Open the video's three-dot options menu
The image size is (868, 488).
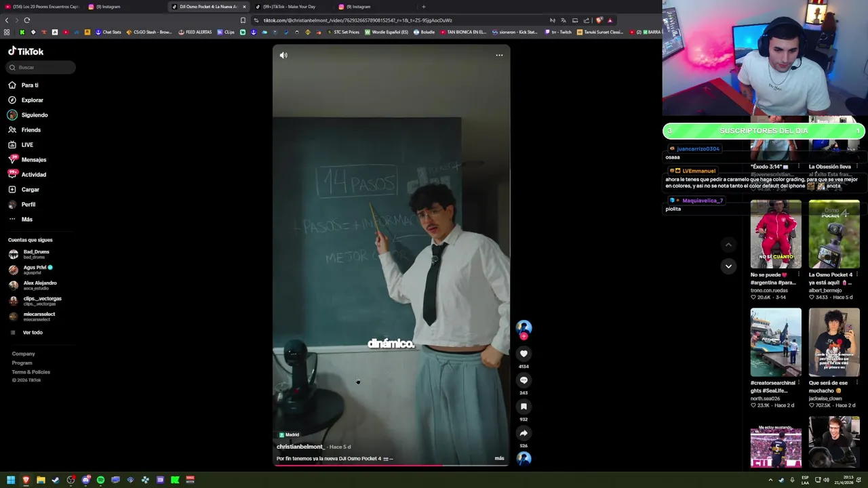[499, 56]
